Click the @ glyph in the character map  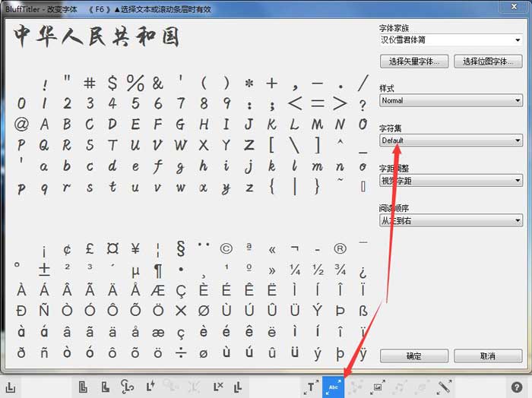pyautogui.click(x=21, y=124)
